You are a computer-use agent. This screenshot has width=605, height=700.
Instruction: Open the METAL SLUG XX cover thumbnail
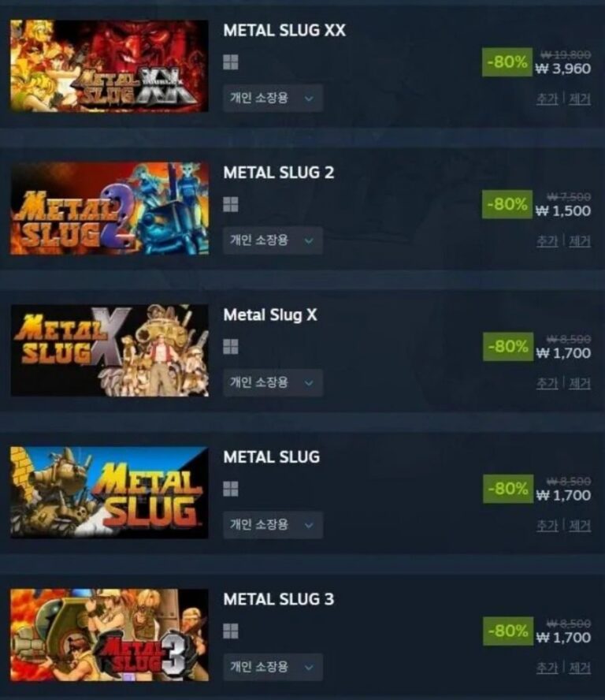[109, 65]
